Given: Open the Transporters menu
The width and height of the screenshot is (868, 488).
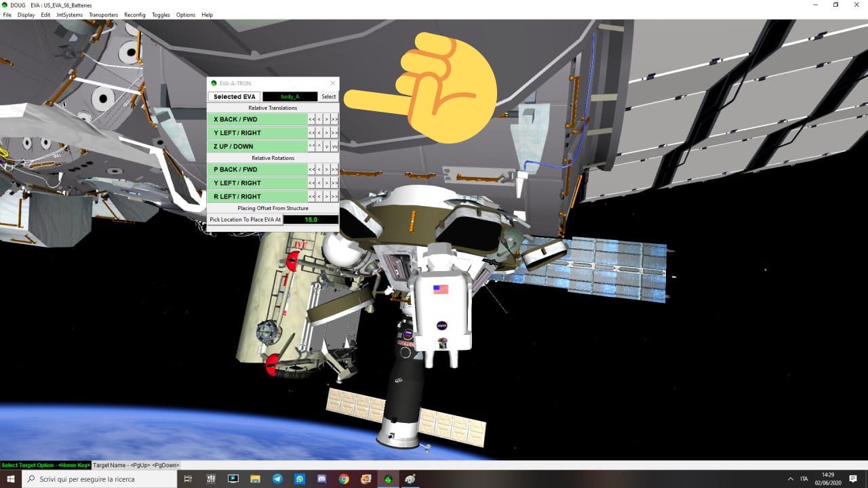Looking at the screenshot, I should click(103, 15).
